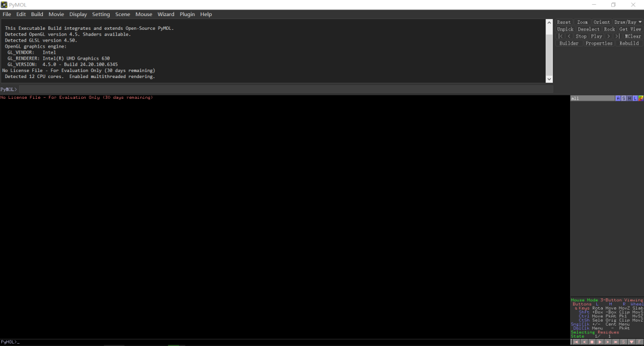Screen dimensions: 644x346
Task: Toggle the sequence viewer S icon
Action: [624, 342]
